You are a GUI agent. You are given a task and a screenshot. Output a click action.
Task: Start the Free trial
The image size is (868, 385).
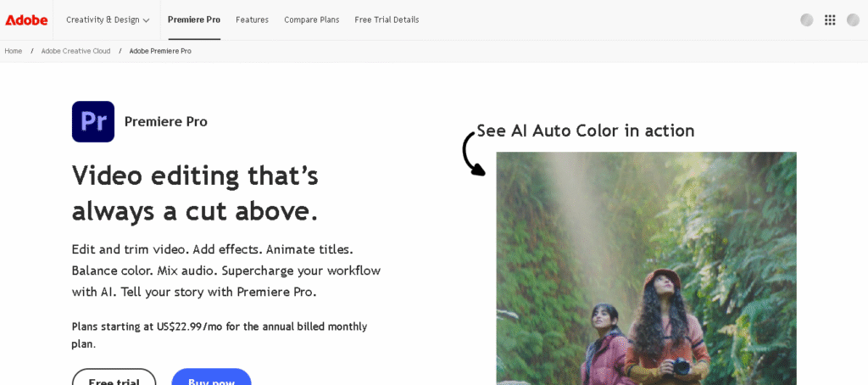(x=114, y=377)
